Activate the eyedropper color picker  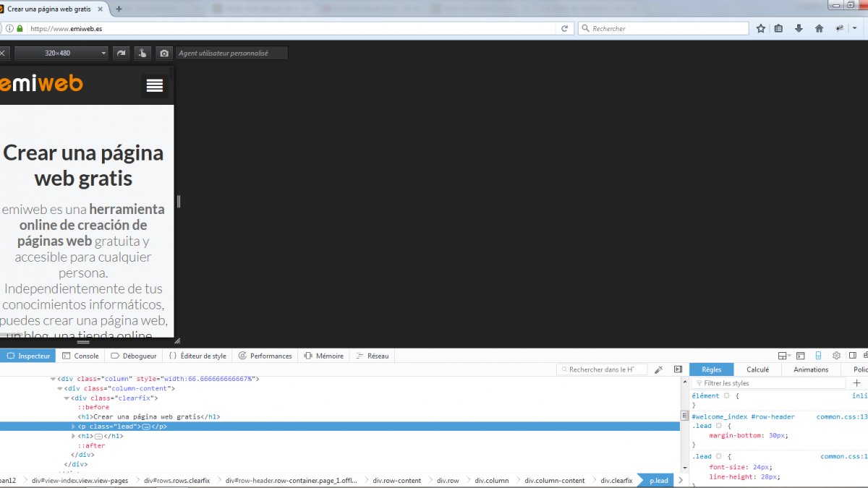pos(658,369)
